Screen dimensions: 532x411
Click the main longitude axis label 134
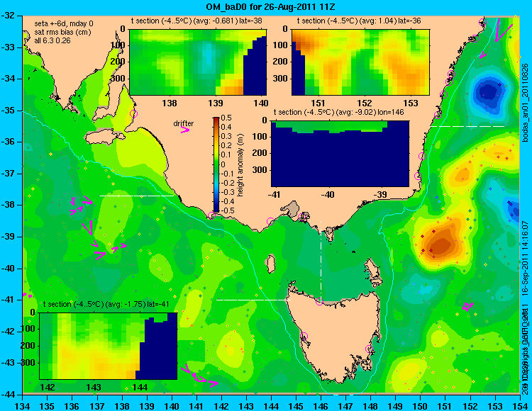coord(23,405)
